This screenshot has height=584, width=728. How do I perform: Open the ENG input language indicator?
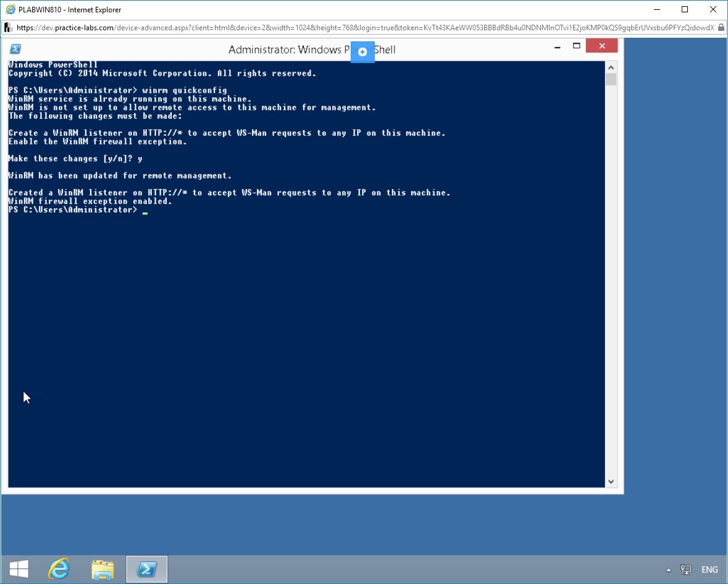(709, 570)
